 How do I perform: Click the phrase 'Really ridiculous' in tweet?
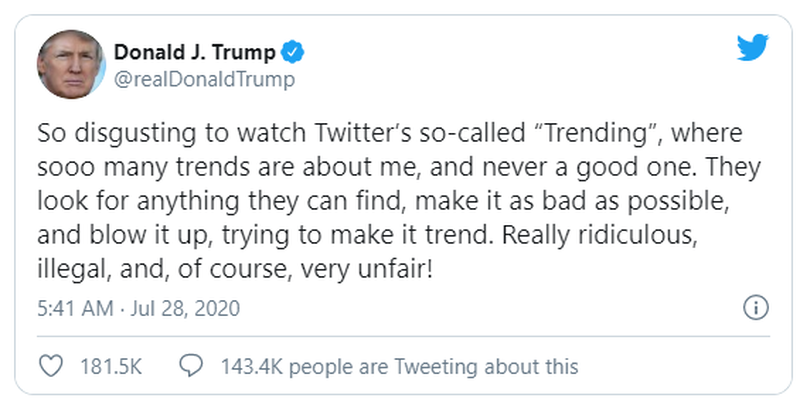599,236
